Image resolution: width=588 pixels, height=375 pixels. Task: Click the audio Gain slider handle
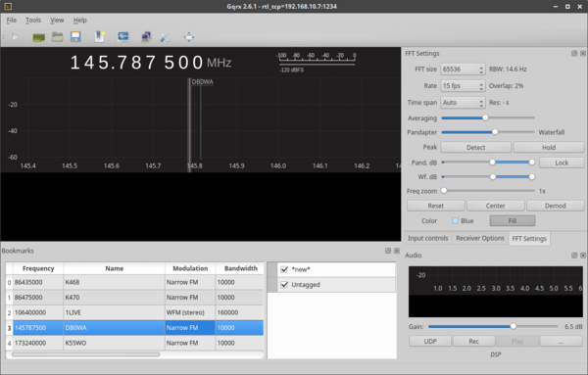(513, 326)
